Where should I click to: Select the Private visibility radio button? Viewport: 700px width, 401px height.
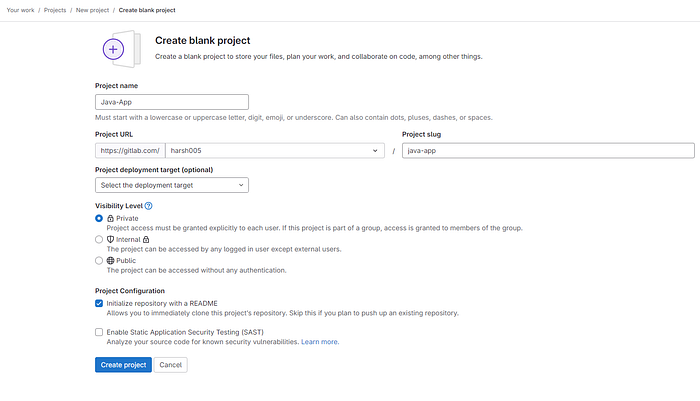pos(99,218)
